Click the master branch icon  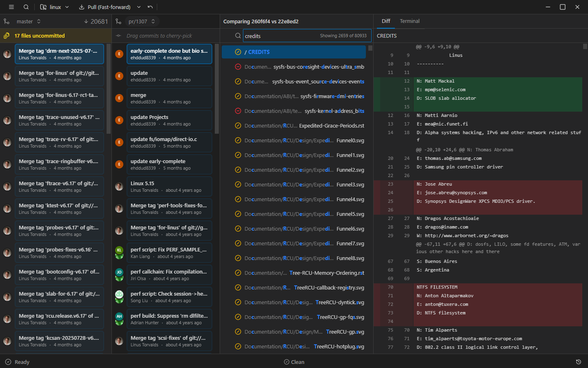click(7, 21)
